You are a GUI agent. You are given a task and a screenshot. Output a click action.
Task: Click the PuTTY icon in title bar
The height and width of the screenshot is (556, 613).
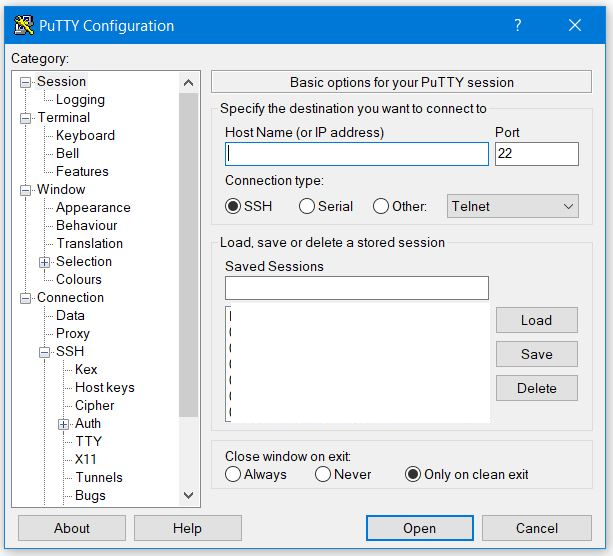click(23, 25)
